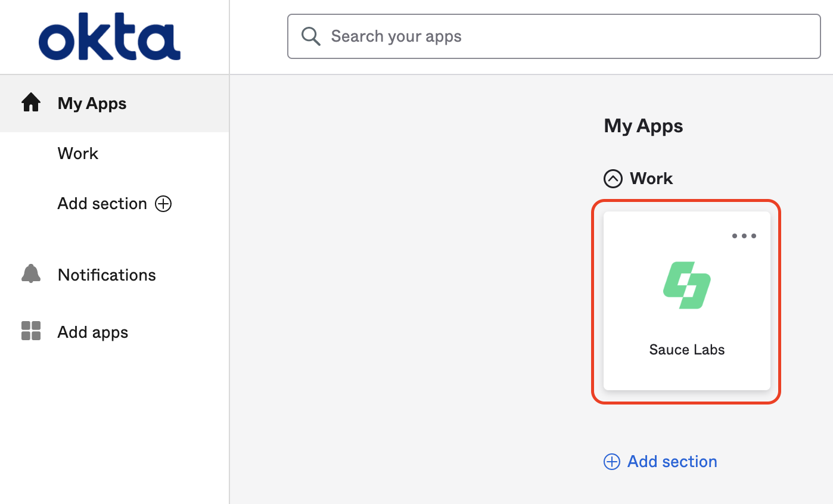Click Add section in the sidebar
Screen dimensions: 833x504
(102, 203)
